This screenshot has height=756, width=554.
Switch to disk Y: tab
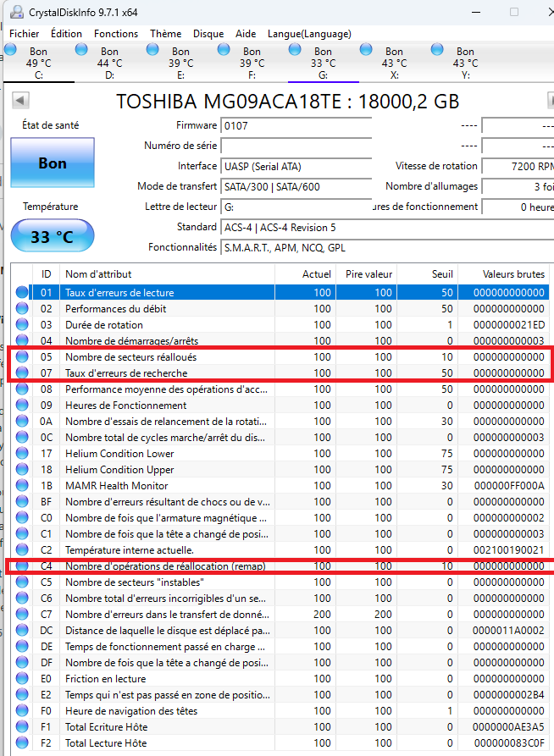pos(465,63)
